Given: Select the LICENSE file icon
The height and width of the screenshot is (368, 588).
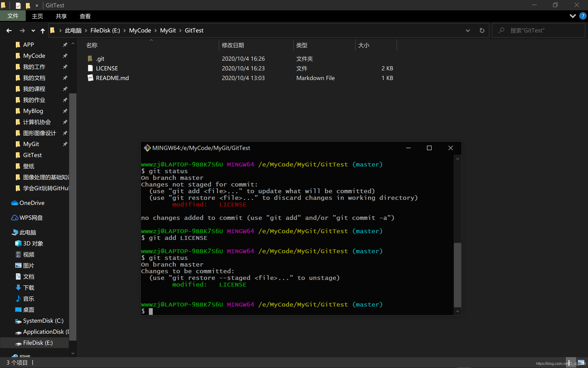Looking at the screenshot, I should 90,68.
